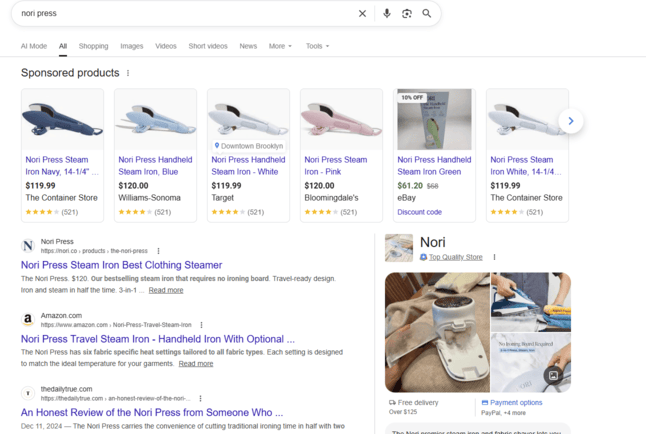Click the Bloomingdale's seller name

(x=331, y=198)
